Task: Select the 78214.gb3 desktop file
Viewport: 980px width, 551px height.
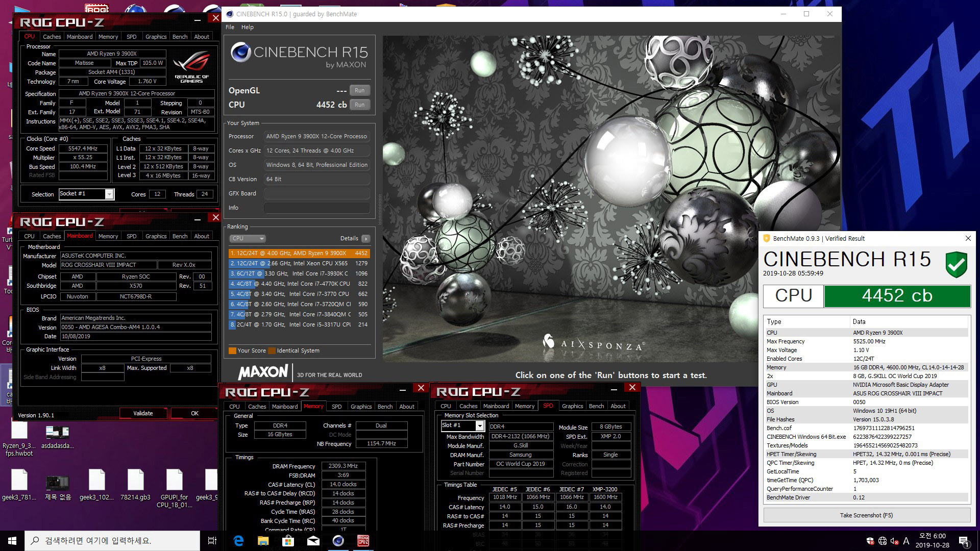Action: (x=135, y=485)
